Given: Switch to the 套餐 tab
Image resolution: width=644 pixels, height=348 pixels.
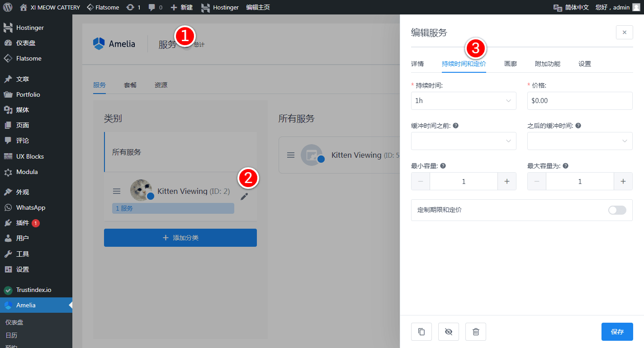Looking at the screenshot, I should pos(130,85).
